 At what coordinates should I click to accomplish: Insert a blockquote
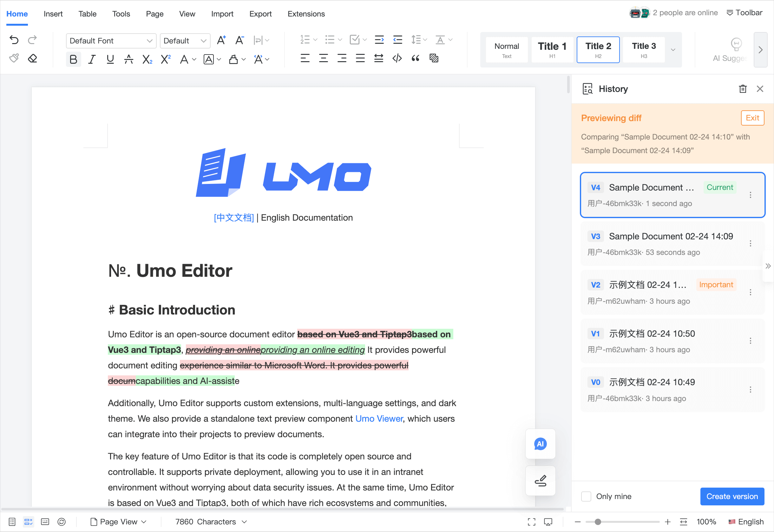pyautogui.click(x=415, y=58)
